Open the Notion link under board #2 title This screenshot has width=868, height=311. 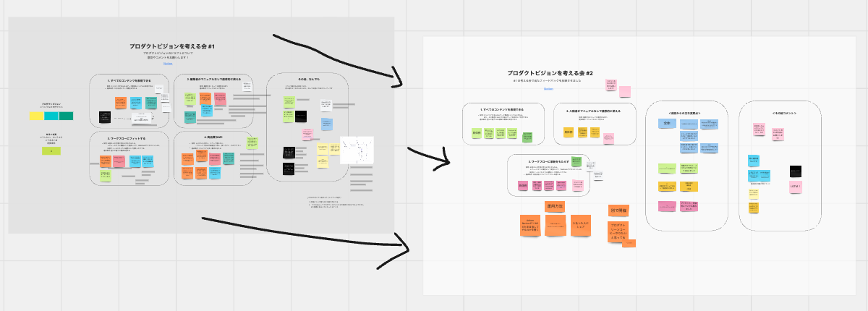click(x=548, y=89)
